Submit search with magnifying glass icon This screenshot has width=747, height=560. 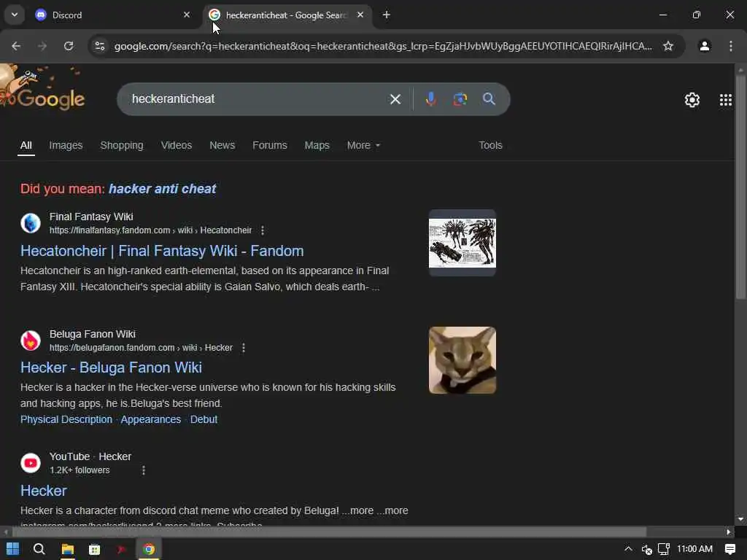pyautogui.click(x=489, y=99)
